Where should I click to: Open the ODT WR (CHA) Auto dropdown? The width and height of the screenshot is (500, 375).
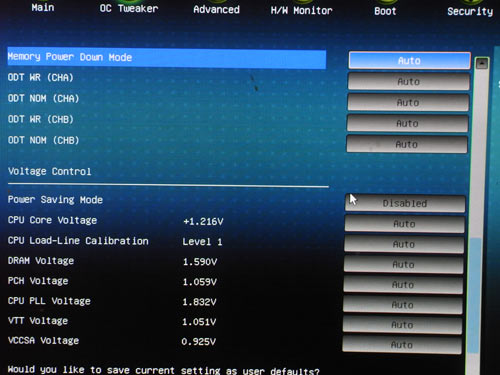pyautogui.click(x=409, y=81)
